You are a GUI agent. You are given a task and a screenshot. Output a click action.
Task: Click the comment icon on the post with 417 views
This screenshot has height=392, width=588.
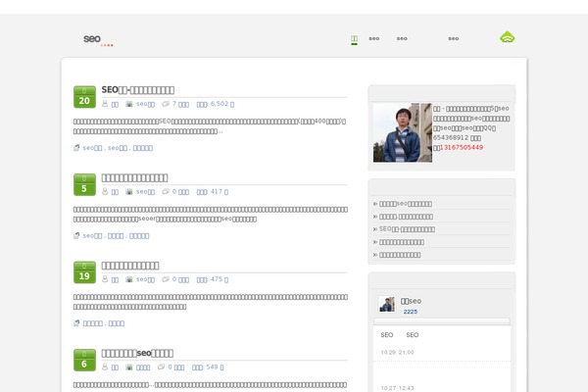(166, 192)
